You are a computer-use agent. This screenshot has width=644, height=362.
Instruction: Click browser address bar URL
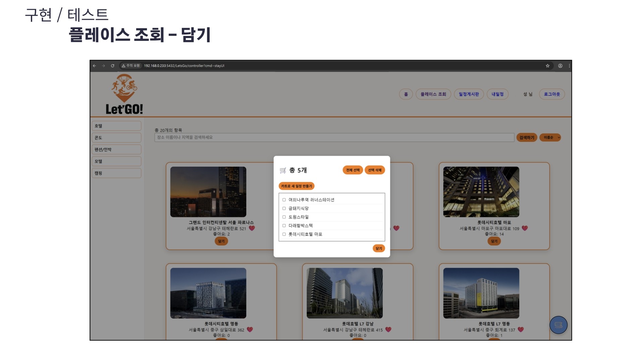[x=184, y=66]
